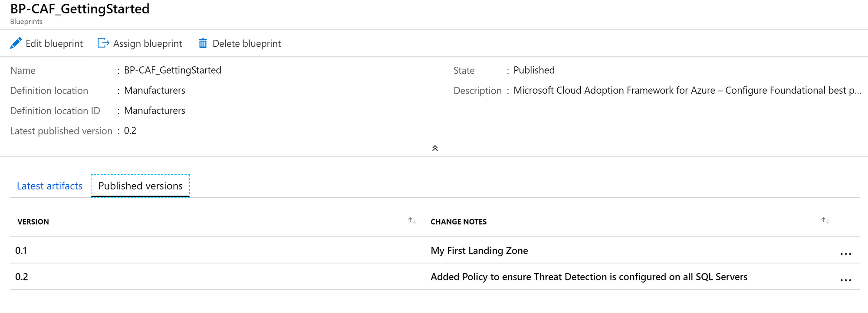
Task: Click the Delete blueprint trash icon
Action: click(203, 43)
